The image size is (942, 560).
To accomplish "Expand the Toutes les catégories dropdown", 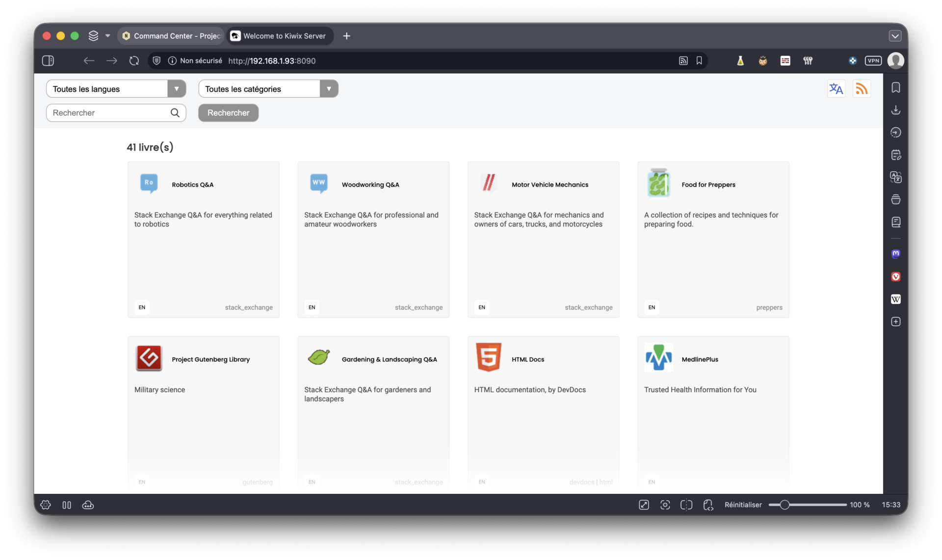I will [268, 89].
